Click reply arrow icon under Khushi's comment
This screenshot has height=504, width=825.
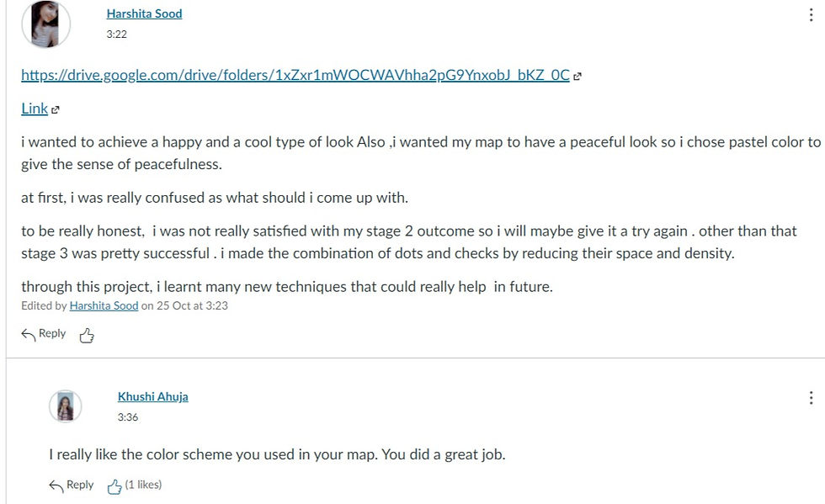coord(56,485)
